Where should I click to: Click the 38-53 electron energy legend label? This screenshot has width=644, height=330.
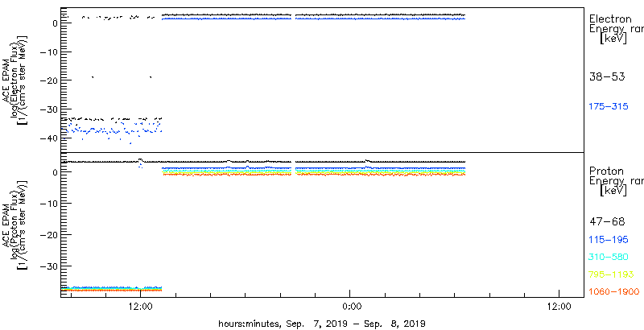pos(607,76)
